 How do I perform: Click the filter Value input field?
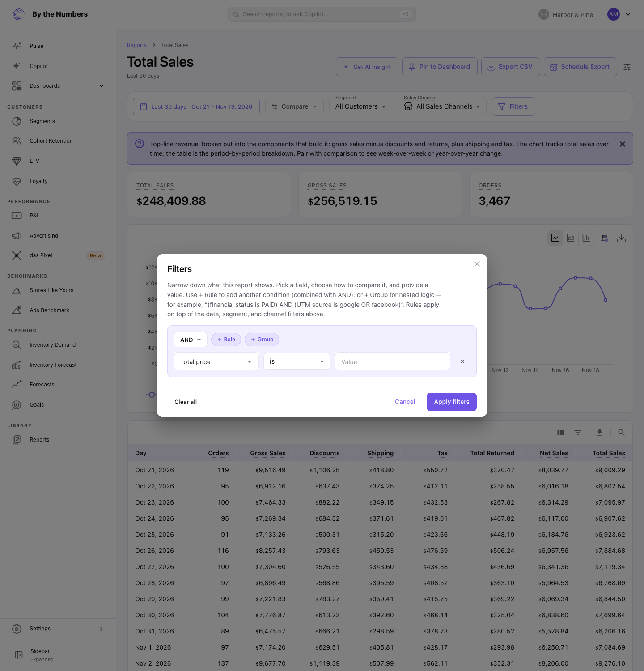point(393,361)
